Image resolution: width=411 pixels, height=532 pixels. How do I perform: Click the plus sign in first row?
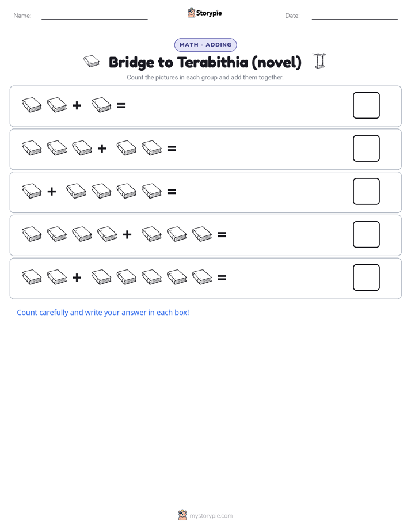[x=77, y=105]
